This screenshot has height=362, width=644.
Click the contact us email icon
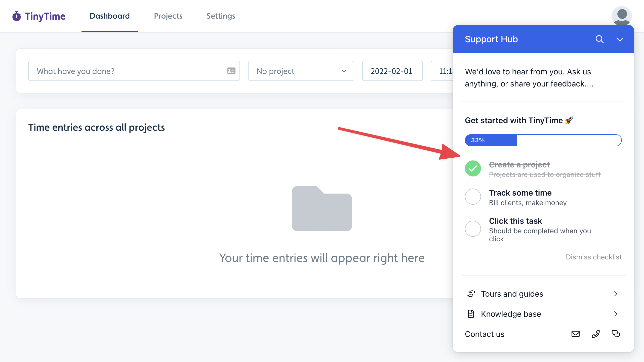click(x=576, y=334)
